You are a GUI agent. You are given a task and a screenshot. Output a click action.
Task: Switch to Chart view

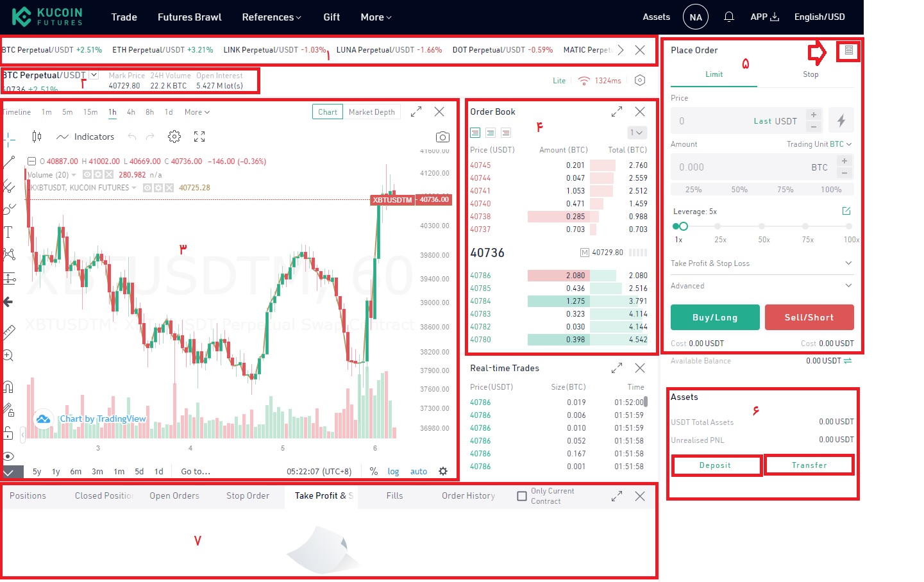pyautogui.click(x=328, y=112)
